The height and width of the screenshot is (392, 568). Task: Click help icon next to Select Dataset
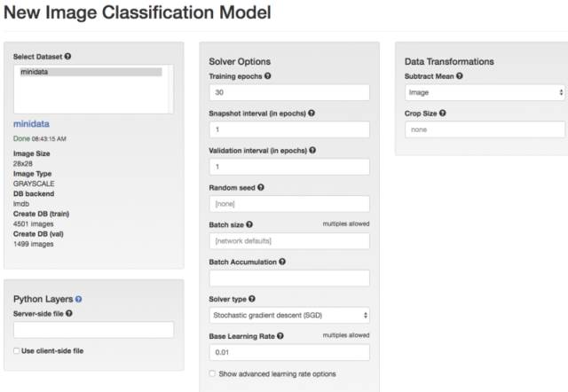point(67,57)
